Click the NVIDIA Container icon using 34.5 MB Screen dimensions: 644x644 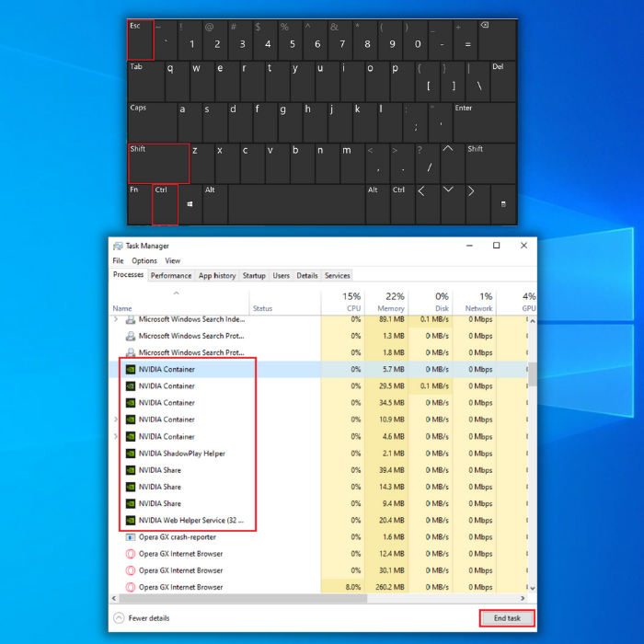pos(131,403)
